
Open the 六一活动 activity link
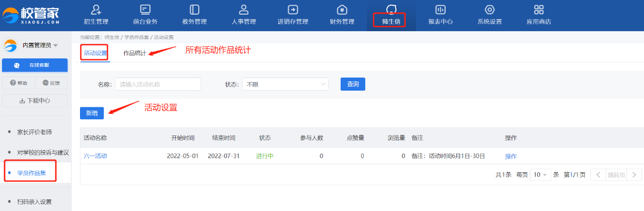pyautogui.click(x=95, y=156)
